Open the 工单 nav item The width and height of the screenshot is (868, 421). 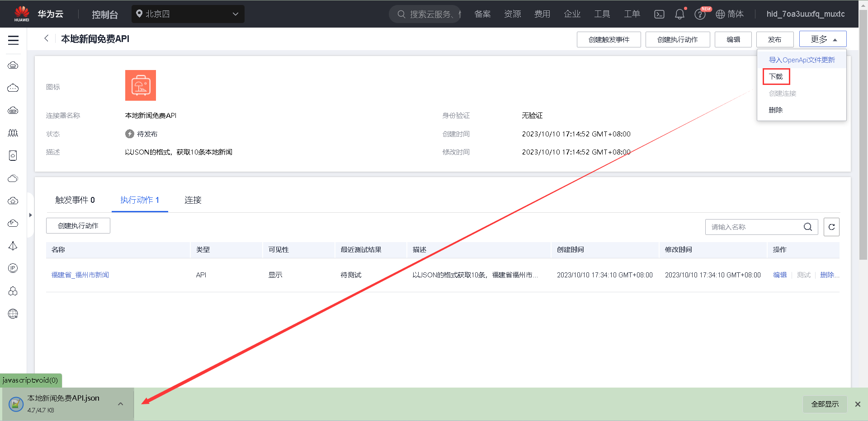[x=632, y=14]
